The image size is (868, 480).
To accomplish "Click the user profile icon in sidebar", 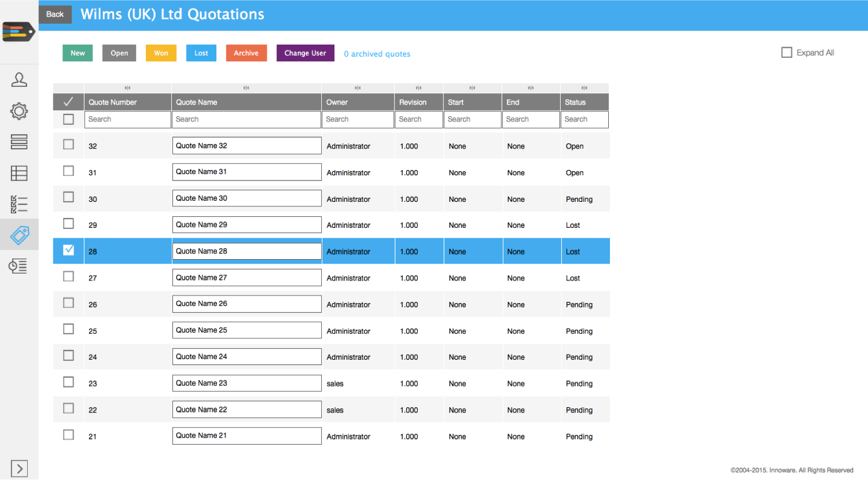I will 19,79.
